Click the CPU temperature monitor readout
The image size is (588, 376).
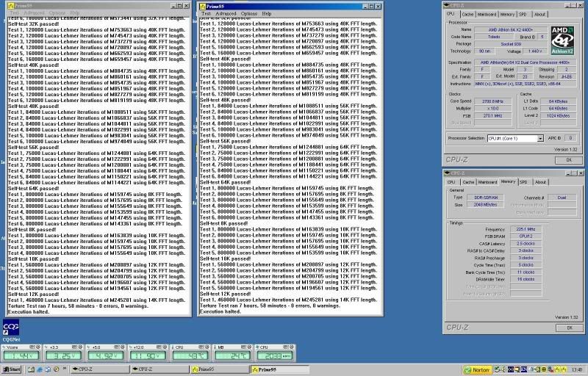click(x=190, y=355)
